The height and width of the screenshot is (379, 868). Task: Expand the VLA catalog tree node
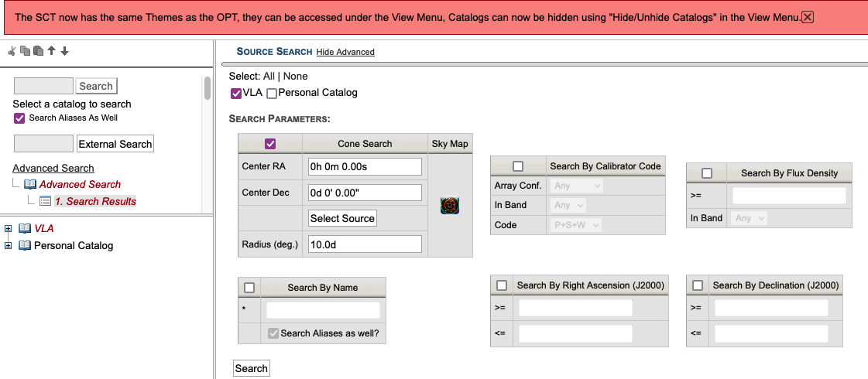click(9, 229)
